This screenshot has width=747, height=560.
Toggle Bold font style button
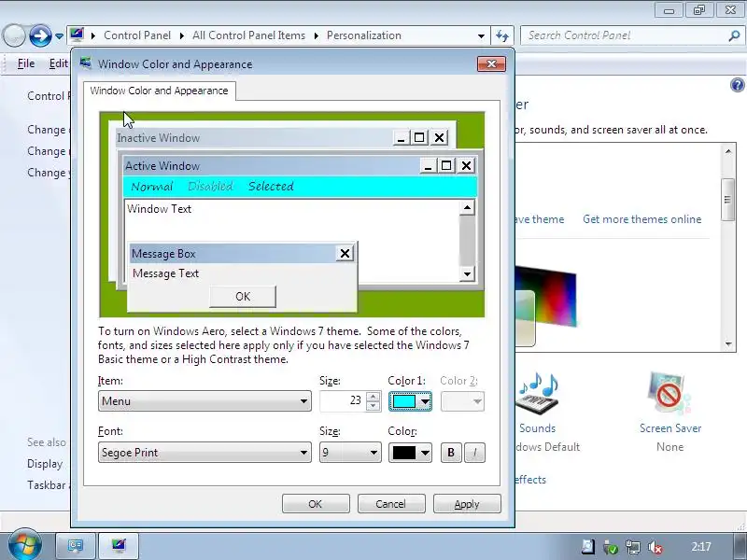(x=451, y=453)
